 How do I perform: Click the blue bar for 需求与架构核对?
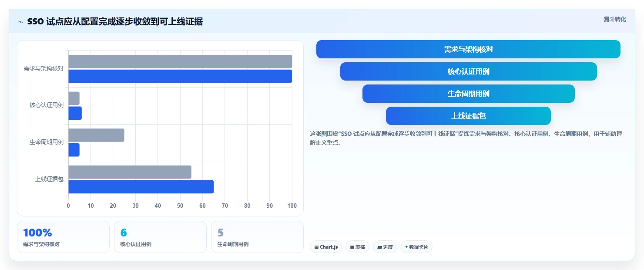[x=180, y=76]
